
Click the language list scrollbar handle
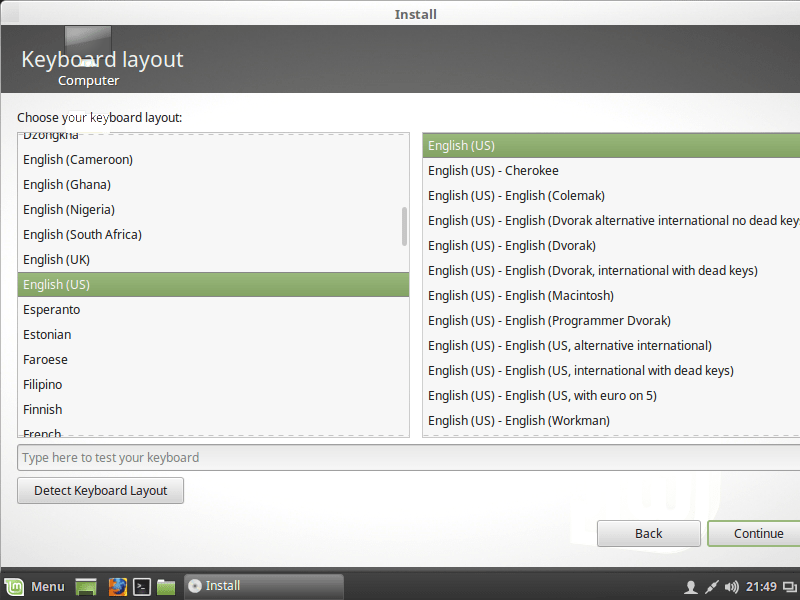pos(404,227)
